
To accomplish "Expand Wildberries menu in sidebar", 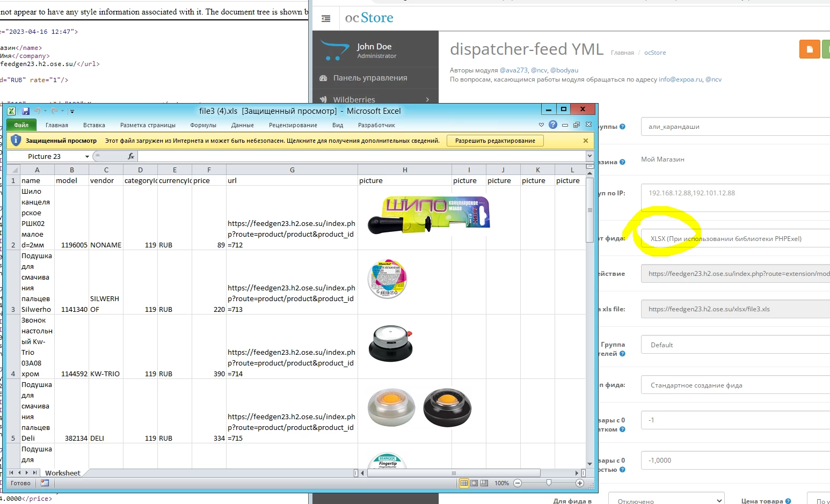I will 375,99.
